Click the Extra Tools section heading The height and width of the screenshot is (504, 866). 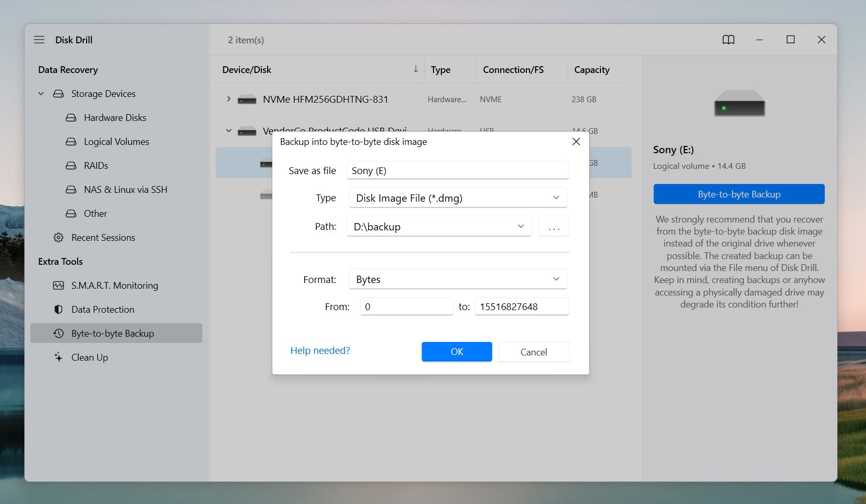point(61,262)
